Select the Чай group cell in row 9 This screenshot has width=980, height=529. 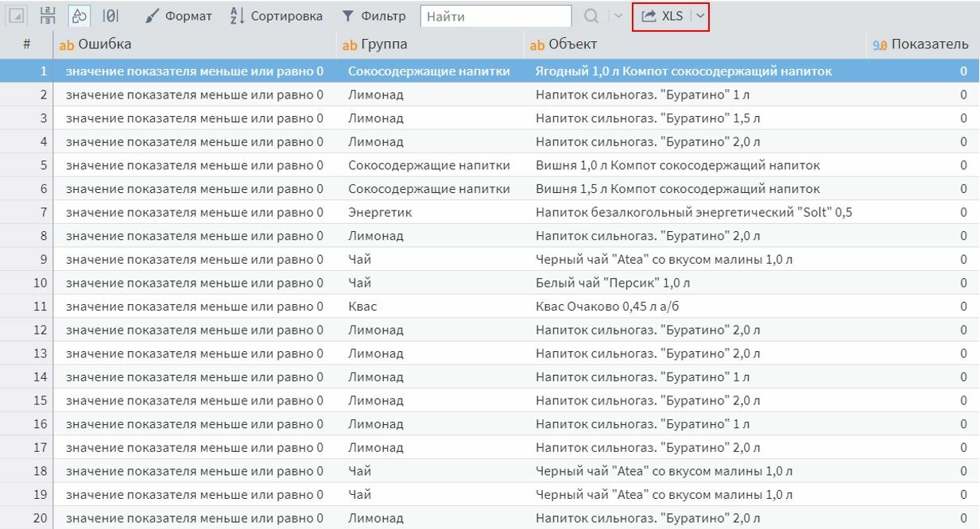[x=431, y=259]
